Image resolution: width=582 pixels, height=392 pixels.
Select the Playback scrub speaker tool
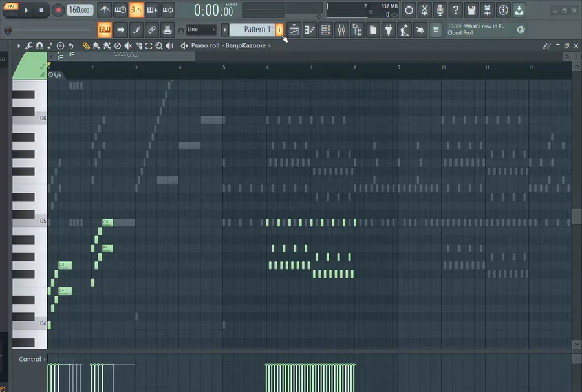169,46
